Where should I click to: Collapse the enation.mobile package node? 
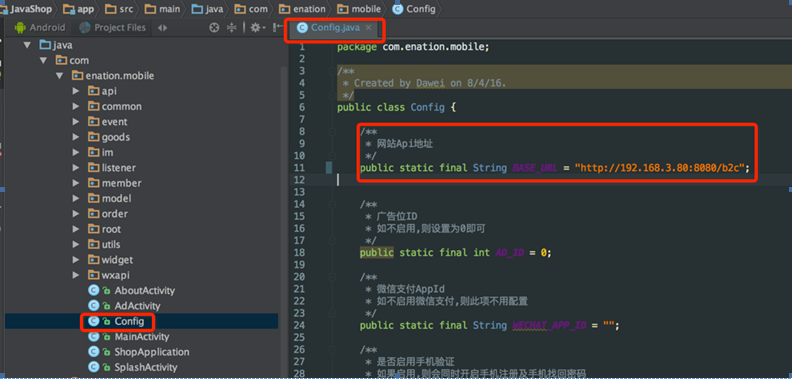tap(60, 76)
